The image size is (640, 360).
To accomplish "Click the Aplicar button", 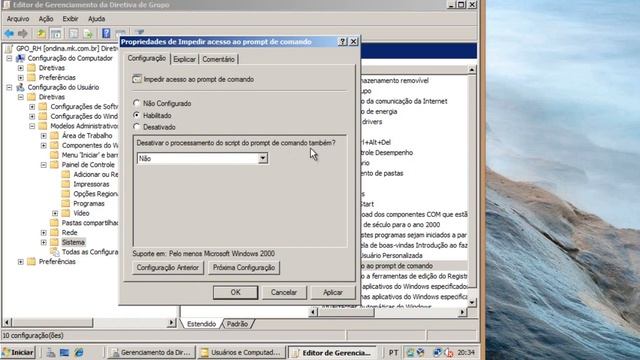I will pos(333,292).
